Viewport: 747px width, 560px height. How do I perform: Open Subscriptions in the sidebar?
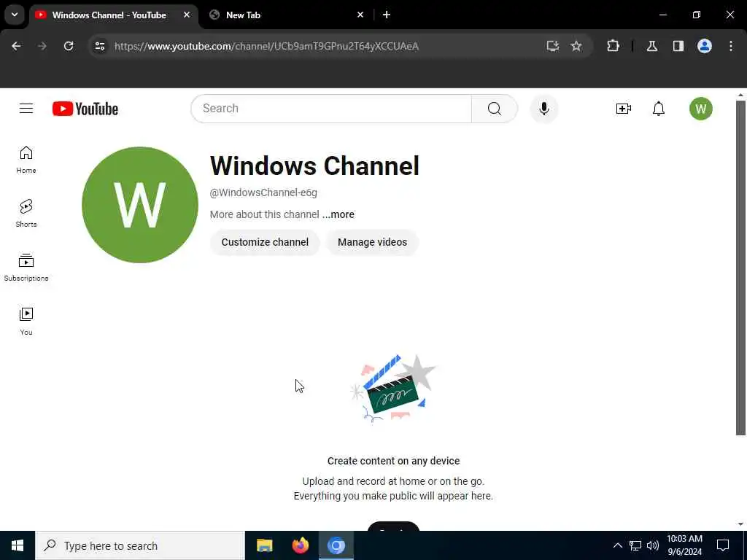[26, 267]
